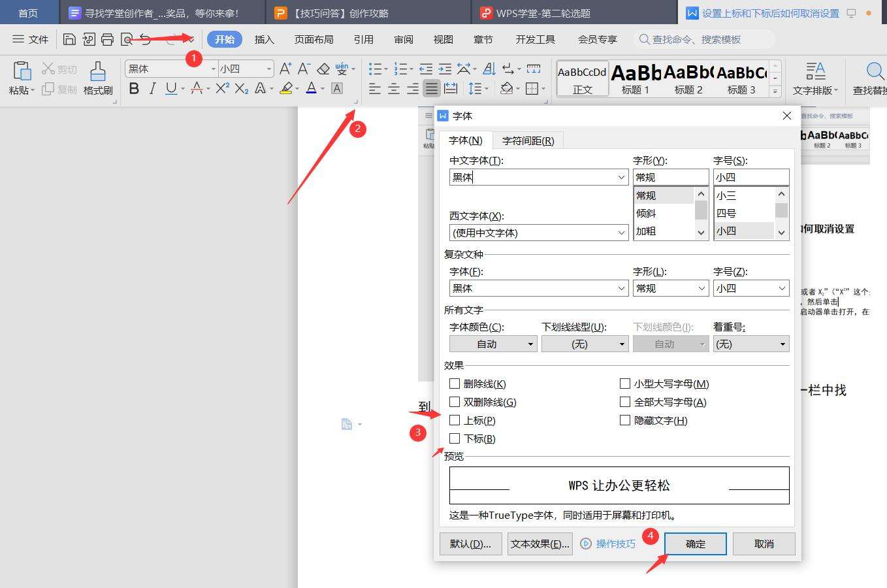Open complex script size 字号 dropdown
This screenshot has width=887, height=588.
(x=782, y=288)
